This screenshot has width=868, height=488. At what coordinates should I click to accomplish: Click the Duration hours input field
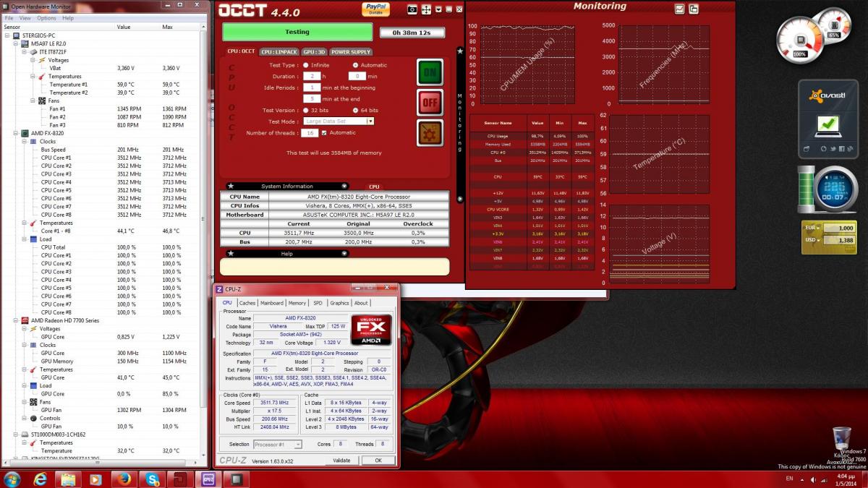click(313, 76)
